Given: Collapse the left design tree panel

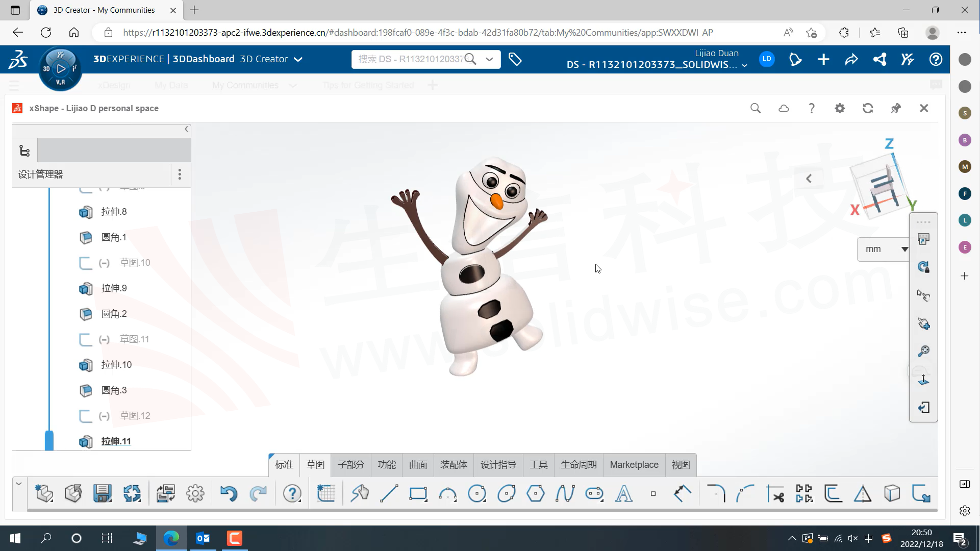Looking at the screenshot, I should point(186,129).
